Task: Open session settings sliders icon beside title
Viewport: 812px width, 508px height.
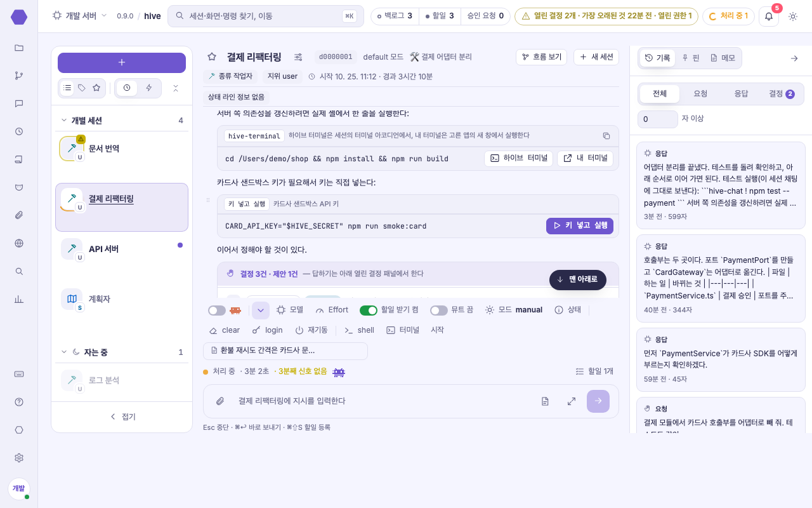Action: pyautogui.click(x=298, y=57)
